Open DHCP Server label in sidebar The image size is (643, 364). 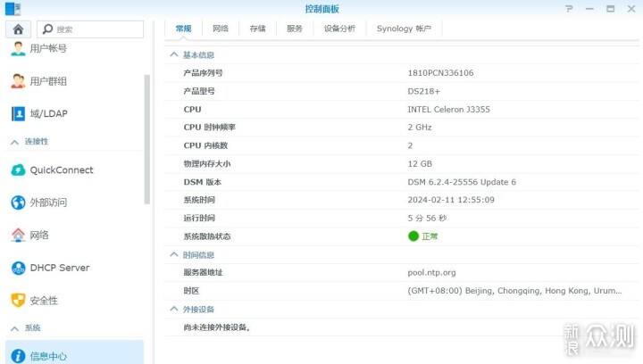60,268
